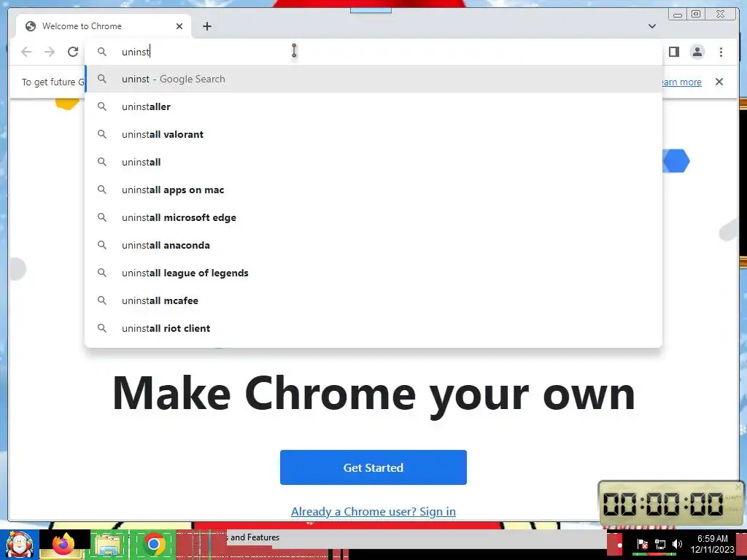Click search icon beside 'uninstall valorant'

[x=102, y=134]
